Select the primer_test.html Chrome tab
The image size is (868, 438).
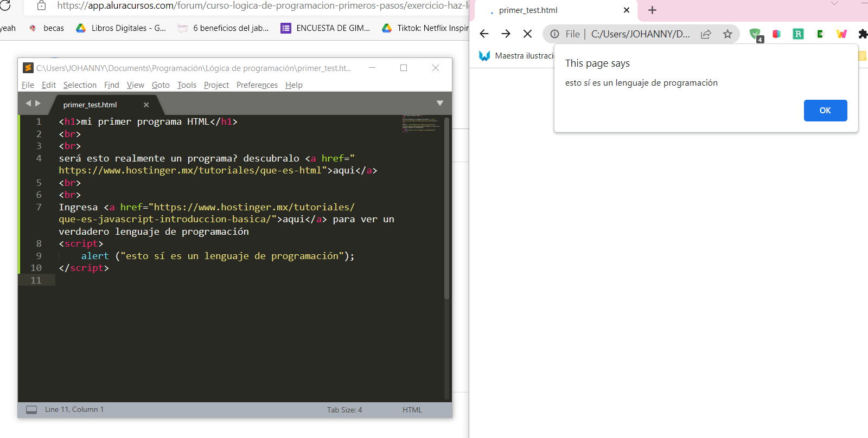[553, 10]
